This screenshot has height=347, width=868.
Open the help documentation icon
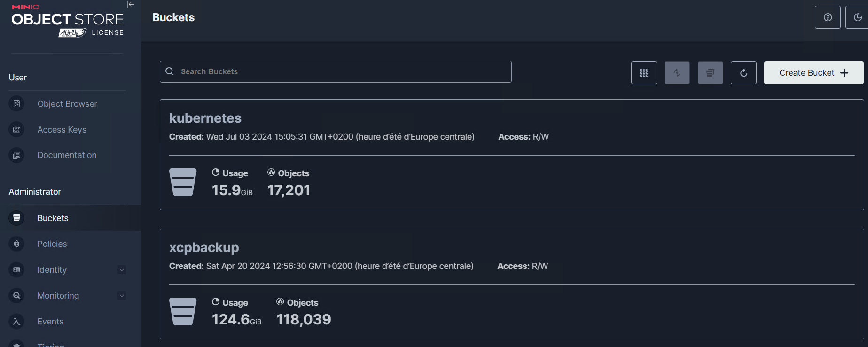(828, 17)
